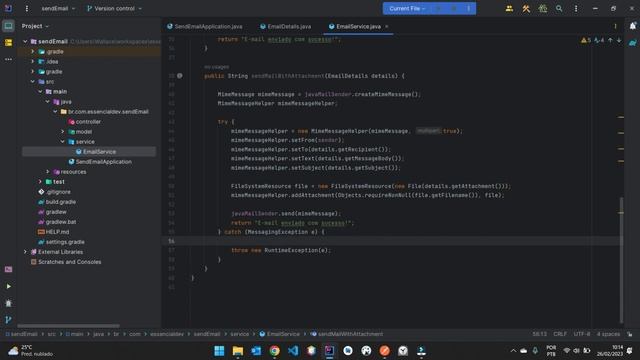Open the Current File run configuration dropdown
Screen dimensions: 640x360
[407, 8]
